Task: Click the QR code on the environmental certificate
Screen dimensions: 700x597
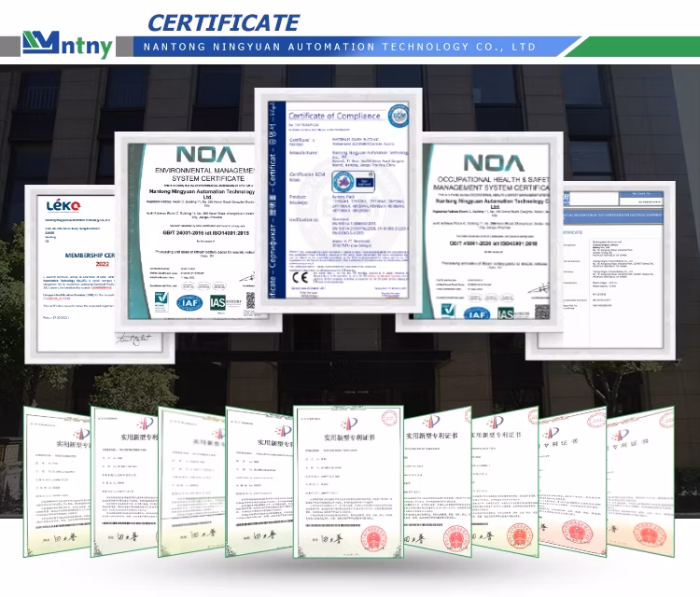Action: (x=249, y=300)
